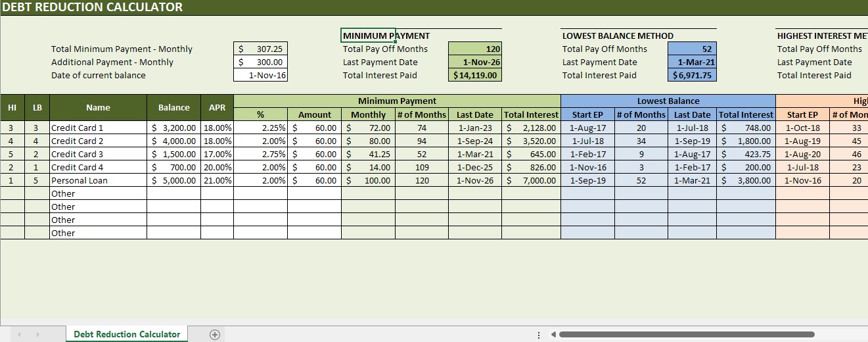Select the Credit Card 3 name cell
This screenshot has height=342, width=868.
pos(98,154)
